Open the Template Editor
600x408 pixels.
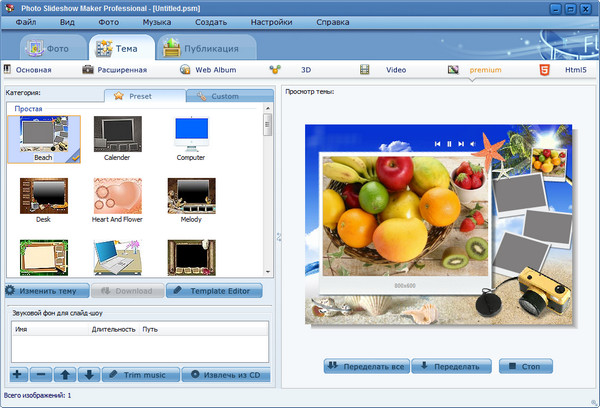(214, 291)
